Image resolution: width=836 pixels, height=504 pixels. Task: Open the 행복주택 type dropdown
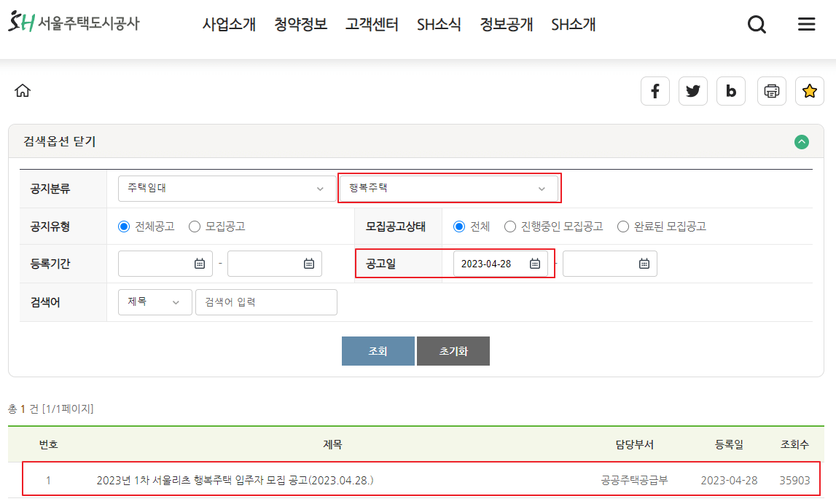449,187
